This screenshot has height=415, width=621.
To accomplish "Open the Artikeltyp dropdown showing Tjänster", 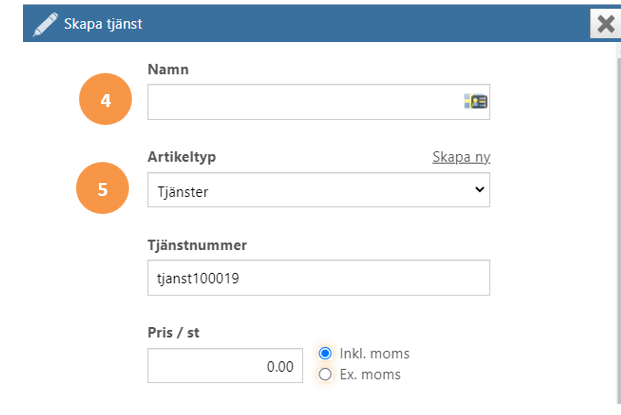I will tap(318, 190).
